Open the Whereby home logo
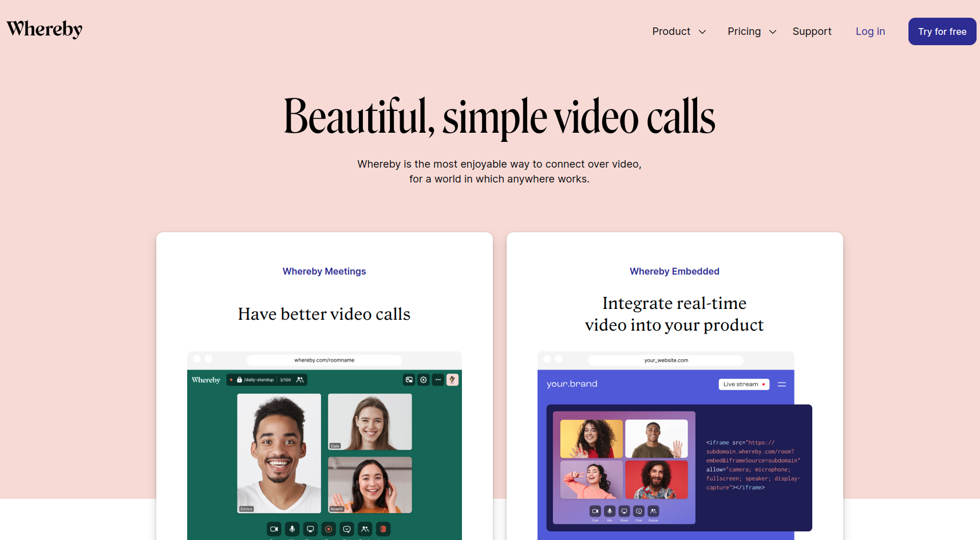The image size is (980, 540). 45,29
